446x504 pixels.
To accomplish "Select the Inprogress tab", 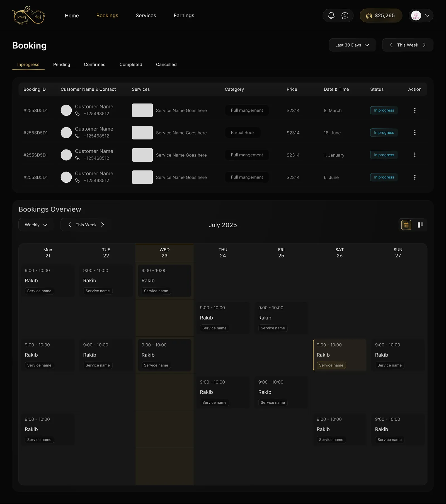I will [28, 64].
